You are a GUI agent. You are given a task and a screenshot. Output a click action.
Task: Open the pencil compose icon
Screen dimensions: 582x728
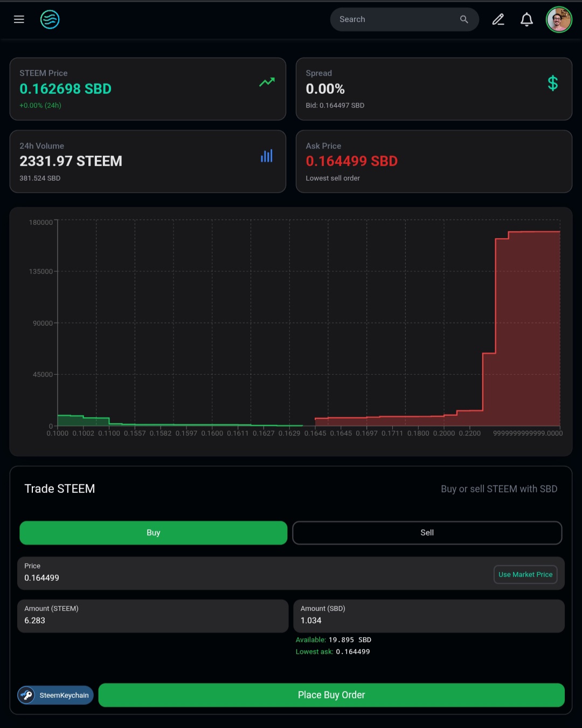[498, 19]
